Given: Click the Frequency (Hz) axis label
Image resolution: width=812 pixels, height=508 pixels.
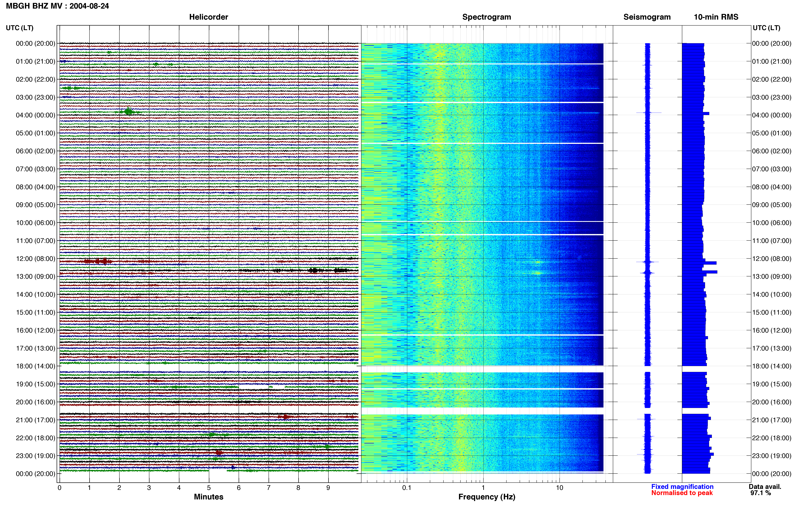Looking at the screenshot, I should pyautogui.click(x=487, y=497).
